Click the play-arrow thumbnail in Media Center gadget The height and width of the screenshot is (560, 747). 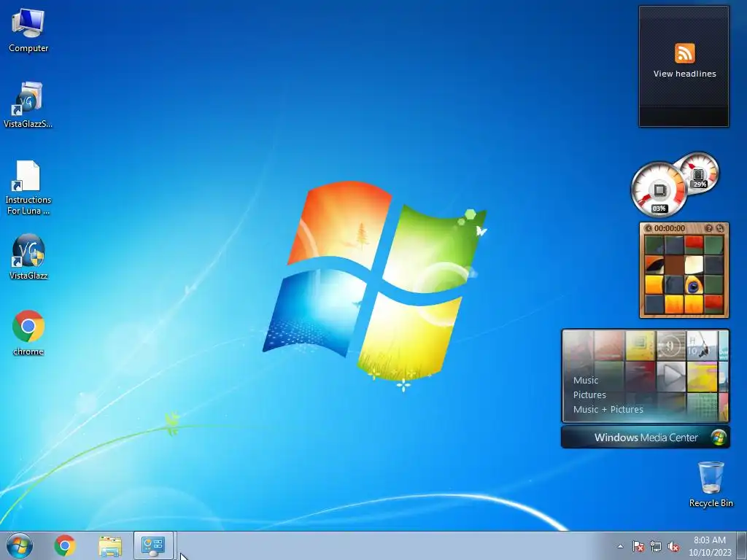pos(671,376)
